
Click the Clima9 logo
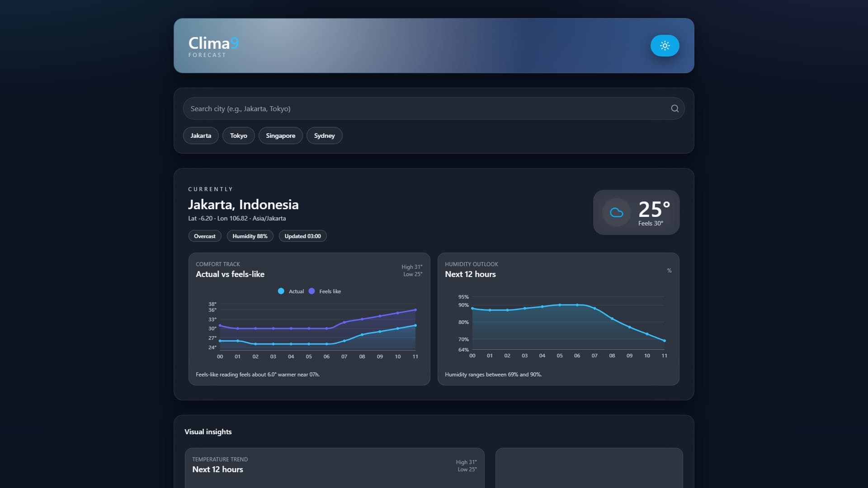pyautogui.click(x=212, y=44)
